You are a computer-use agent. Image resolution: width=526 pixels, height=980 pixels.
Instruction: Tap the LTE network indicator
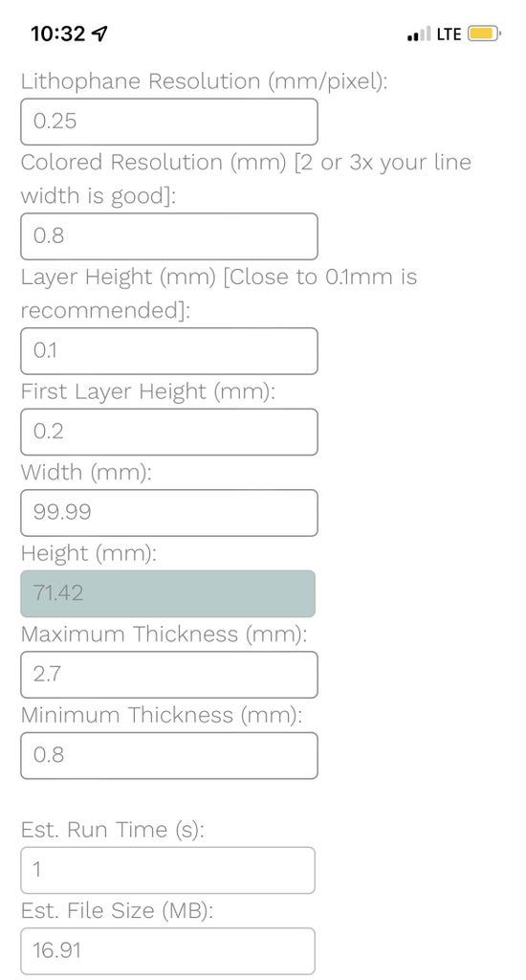[x=449, y=34]
